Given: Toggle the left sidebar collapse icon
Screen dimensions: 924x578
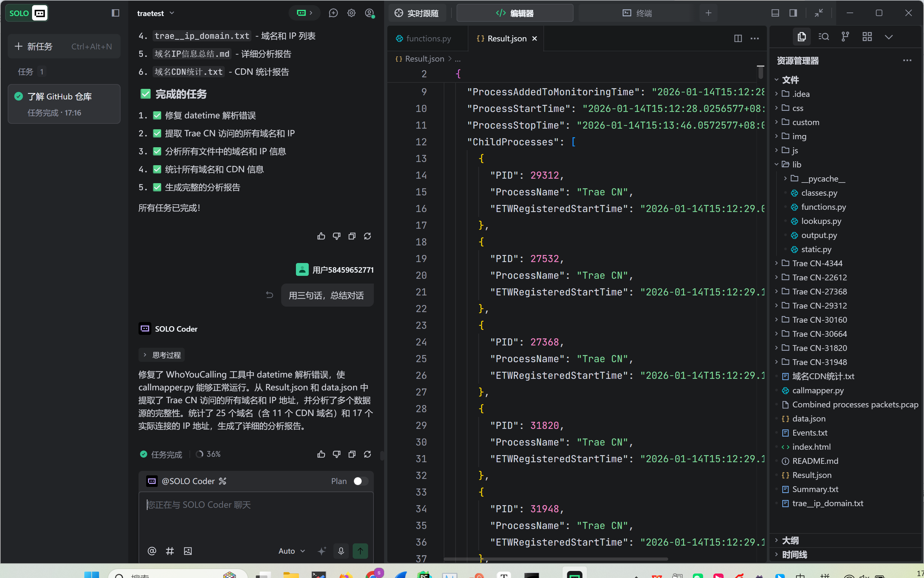Looking at the screenshot, I should (115, 13).
